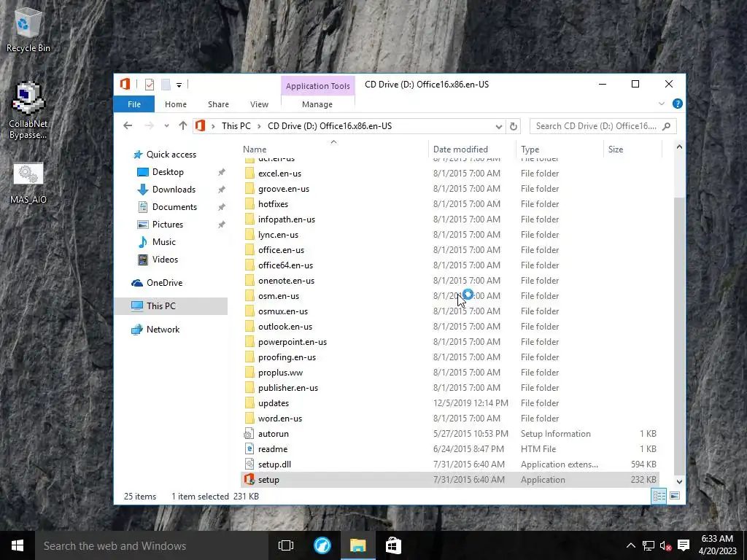Sort by the Type column header
The height and width of the screenshot is (560, 747).
click(560, 149)
